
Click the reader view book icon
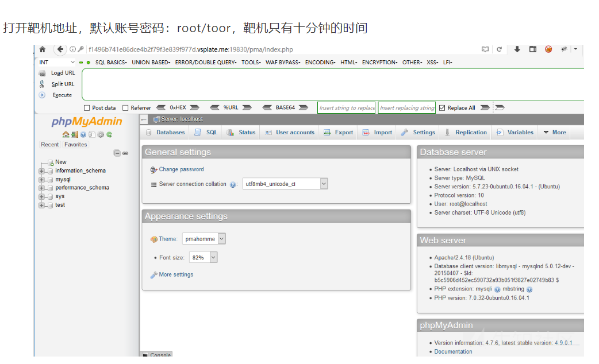[485, 49]
